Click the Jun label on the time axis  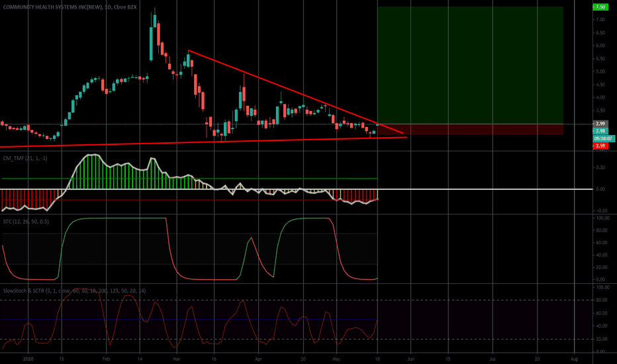411,359
